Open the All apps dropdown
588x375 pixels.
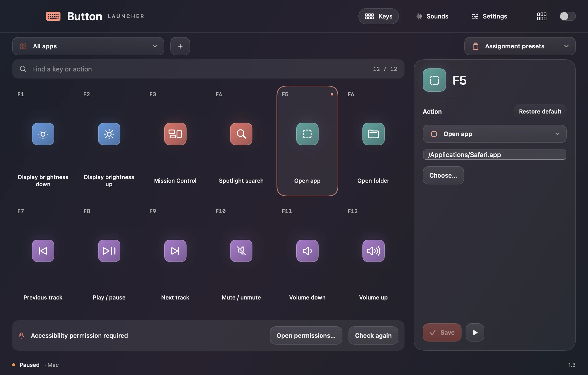88,46
